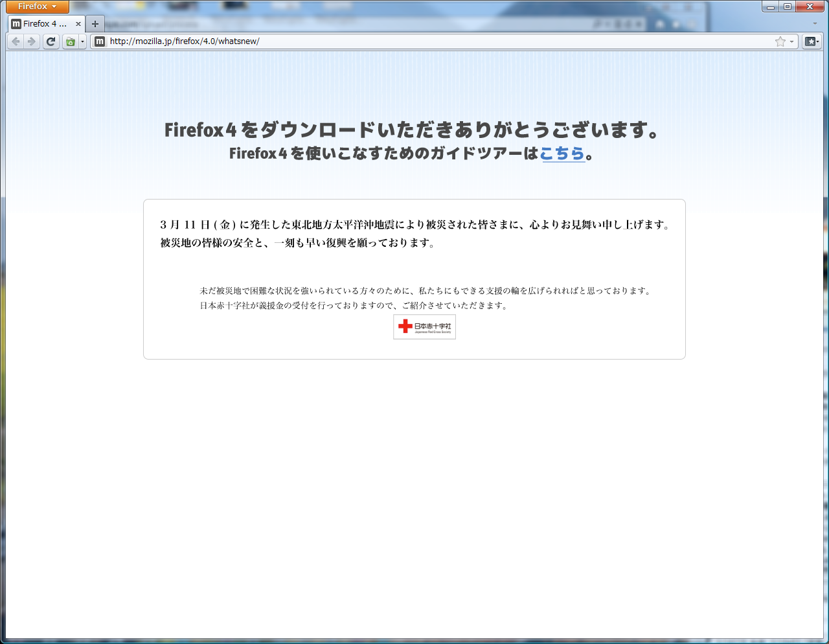Screen dimensions: 829x644
Task: Open the list-all-tabs dropdown arrow
Action: click(x=815, y=24)
